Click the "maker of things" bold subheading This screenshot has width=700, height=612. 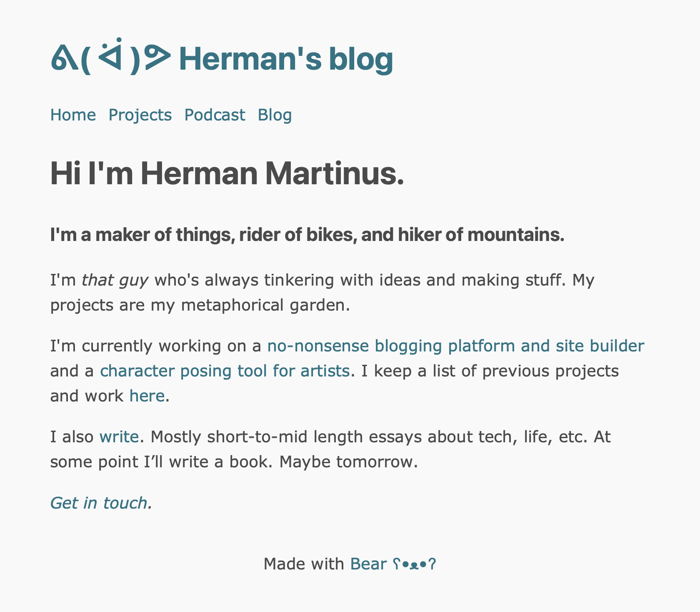coord(307,235)
